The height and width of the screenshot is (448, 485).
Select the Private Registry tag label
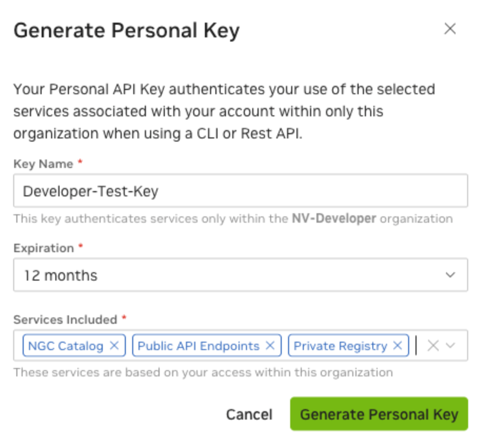tap(340, 346)
